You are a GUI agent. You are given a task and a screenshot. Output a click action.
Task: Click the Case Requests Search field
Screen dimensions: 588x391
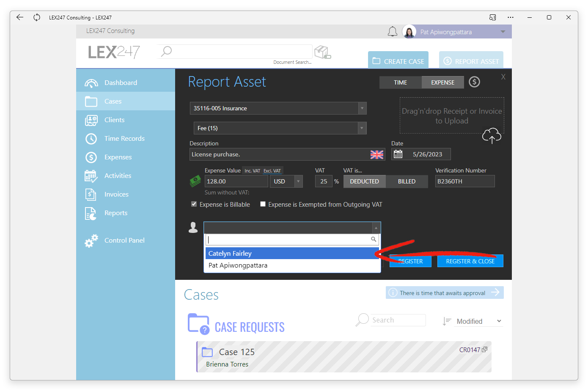pos(398,320)
